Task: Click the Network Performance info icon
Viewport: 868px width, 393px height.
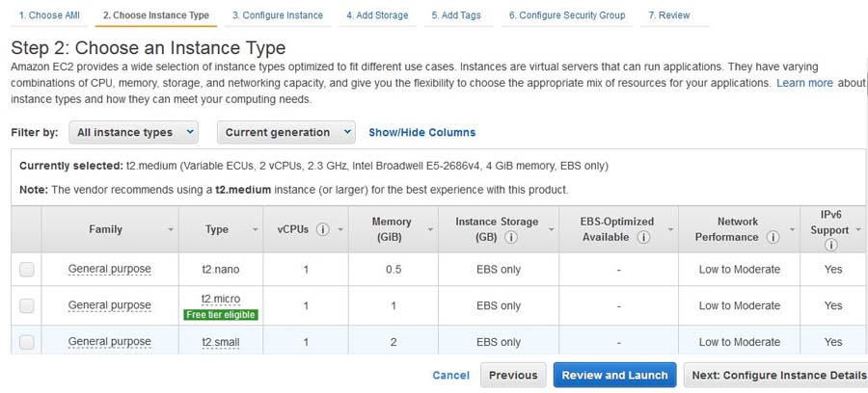Action: click(x=773, y=237)
